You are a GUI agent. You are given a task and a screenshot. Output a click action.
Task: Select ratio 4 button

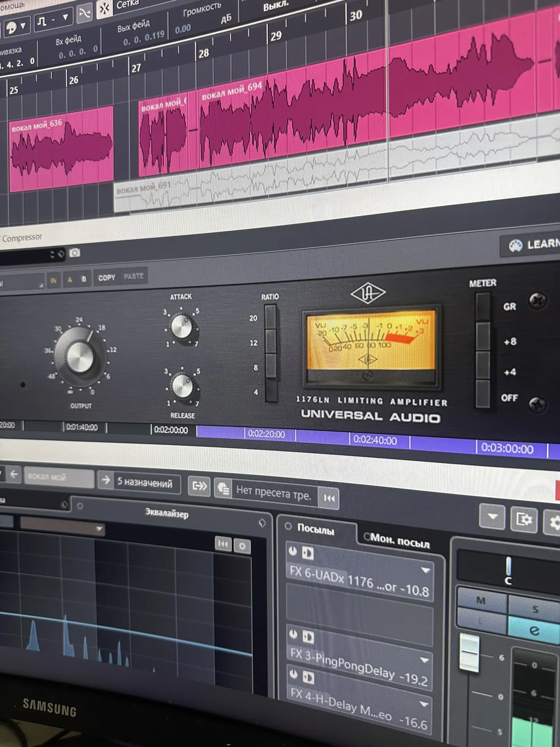271,390
